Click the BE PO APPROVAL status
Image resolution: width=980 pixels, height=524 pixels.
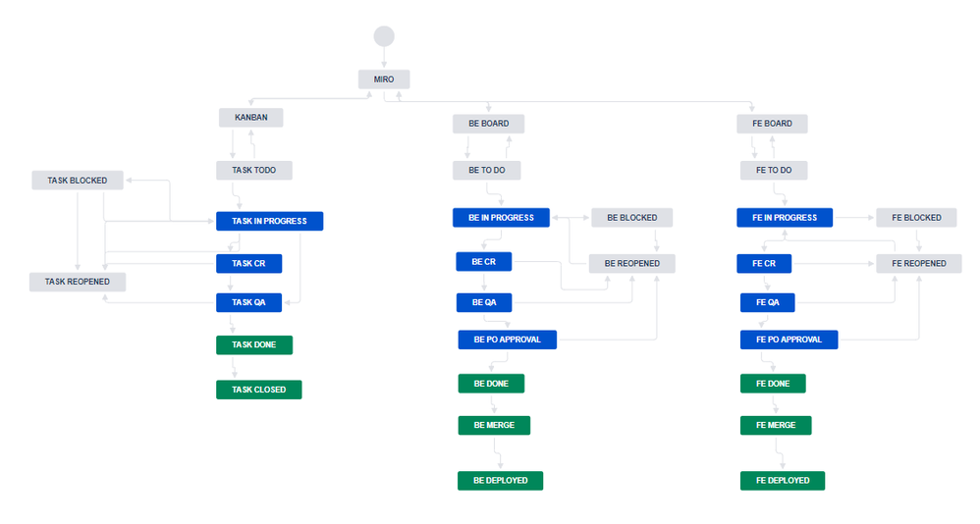[x=507, y=340]
